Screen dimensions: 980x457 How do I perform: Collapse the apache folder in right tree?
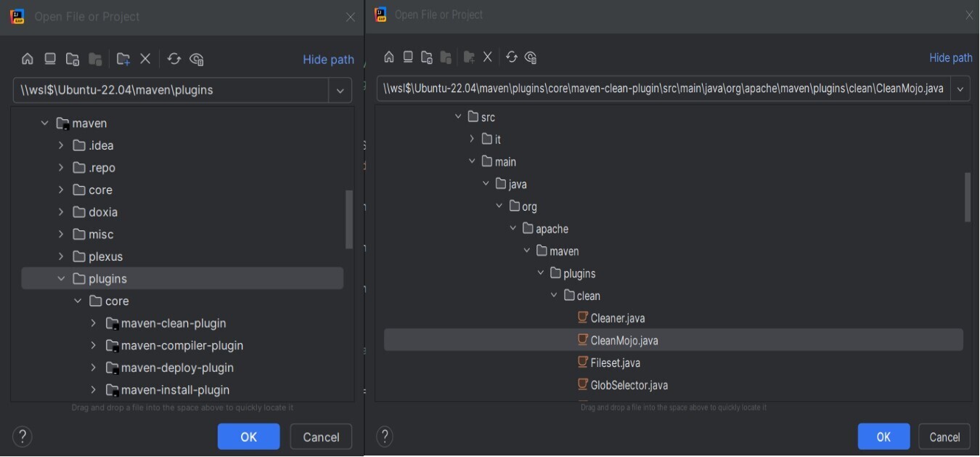coord(513,229)
